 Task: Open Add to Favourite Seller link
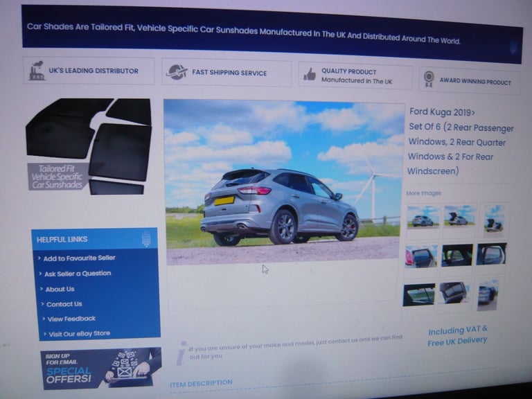(80, 258)
